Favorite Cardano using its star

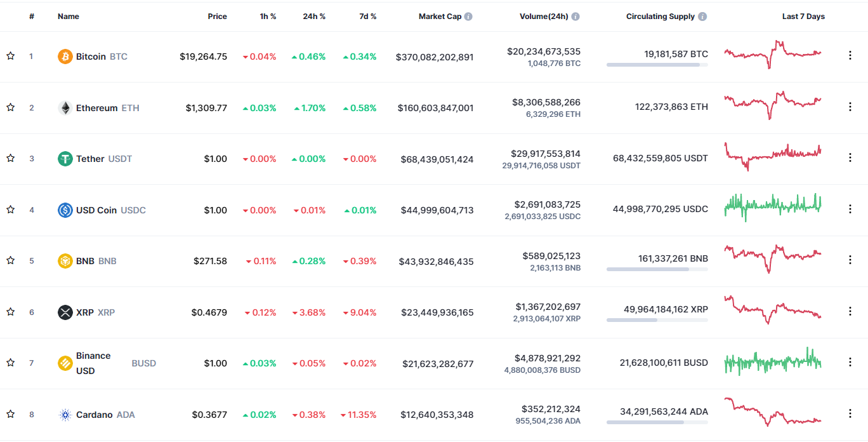10,415
